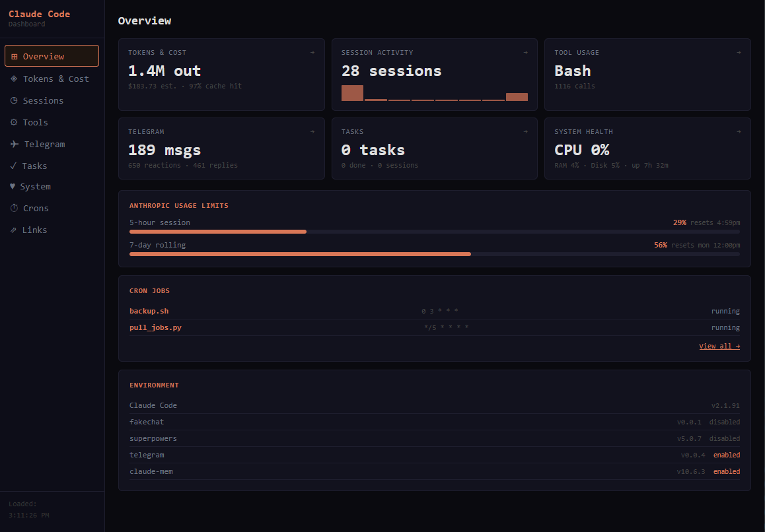The width and height of the screenshot is (765, 532).
Task: Click the Links chain icon in sidebar
Action: click(14, 230)
